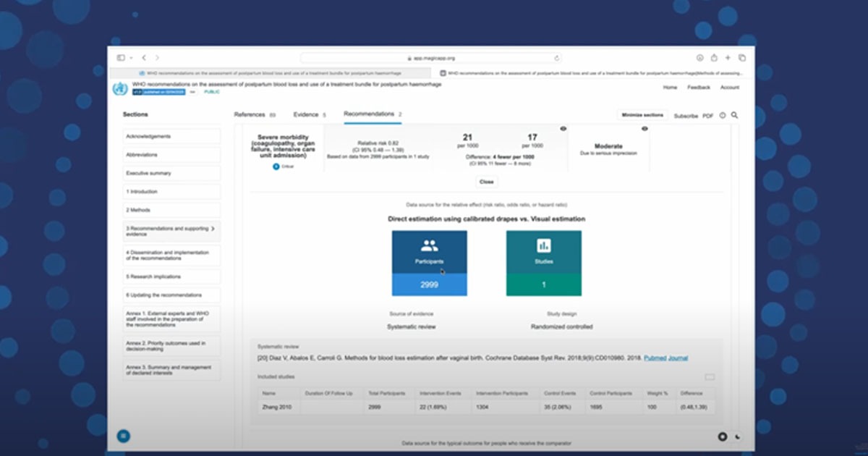Toggle dark mode moon icon

(737, 436)
